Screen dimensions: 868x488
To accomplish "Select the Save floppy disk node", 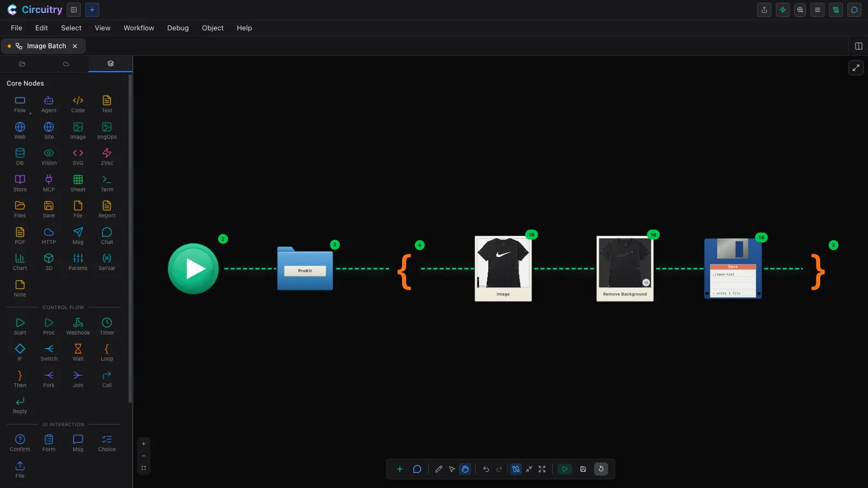I will coord(733,268).
